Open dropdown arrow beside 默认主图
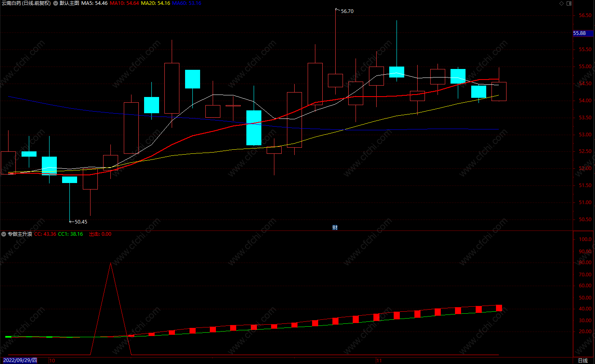Image resolution: width=595 pixels, height=364 pixels. [x=56, y=3]
